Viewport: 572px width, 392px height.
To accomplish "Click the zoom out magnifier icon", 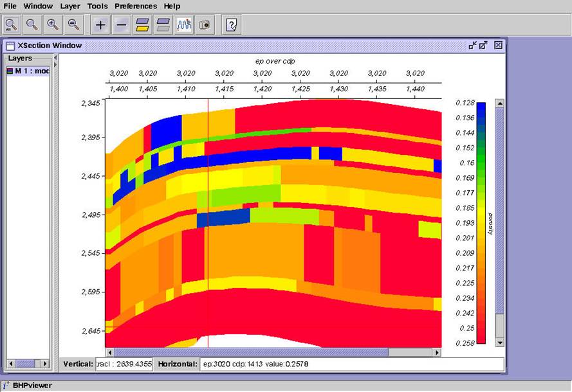I will point(74,25).
